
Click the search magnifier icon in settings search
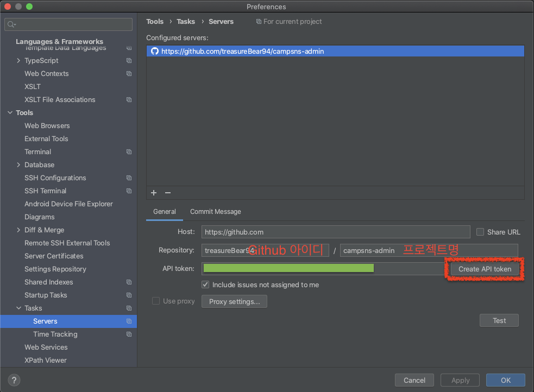11,24
